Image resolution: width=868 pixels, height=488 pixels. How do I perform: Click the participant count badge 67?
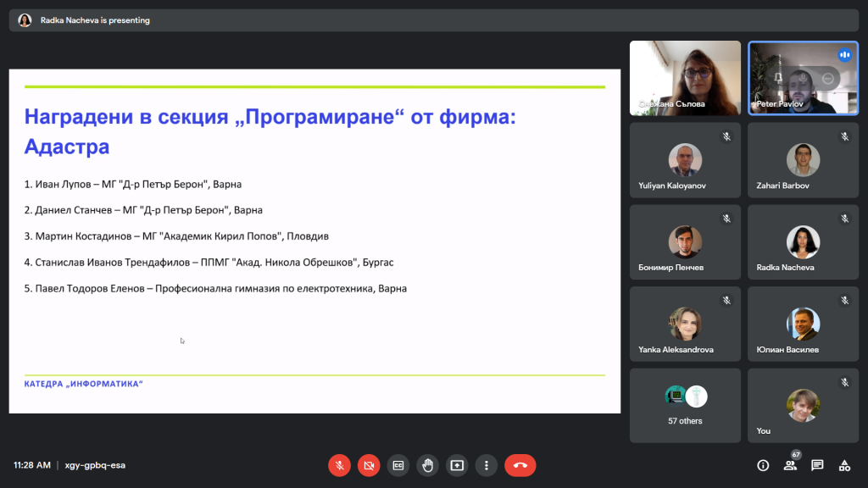(796, 455)
